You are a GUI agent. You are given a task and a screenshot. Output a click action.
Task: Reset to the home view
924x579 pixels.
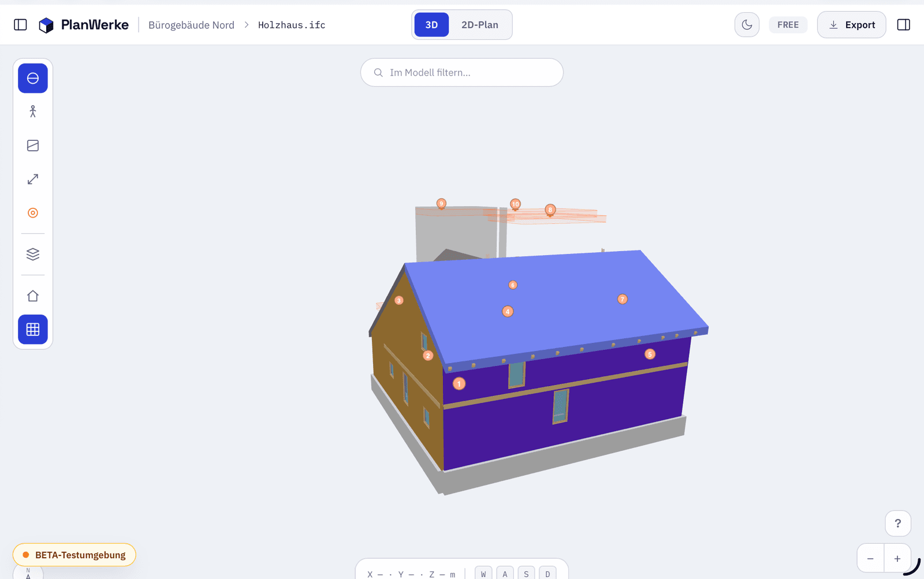tap(33, 296)
